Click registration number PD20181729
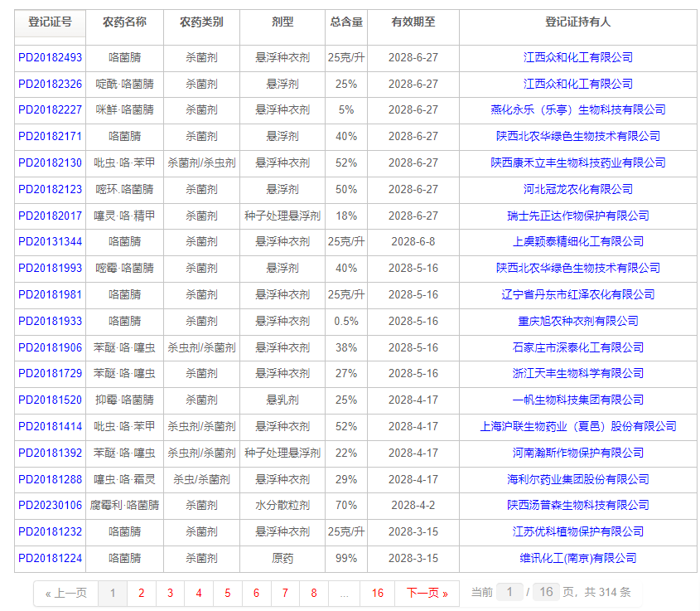Viewport: 700px width, 611px height. 50,373
